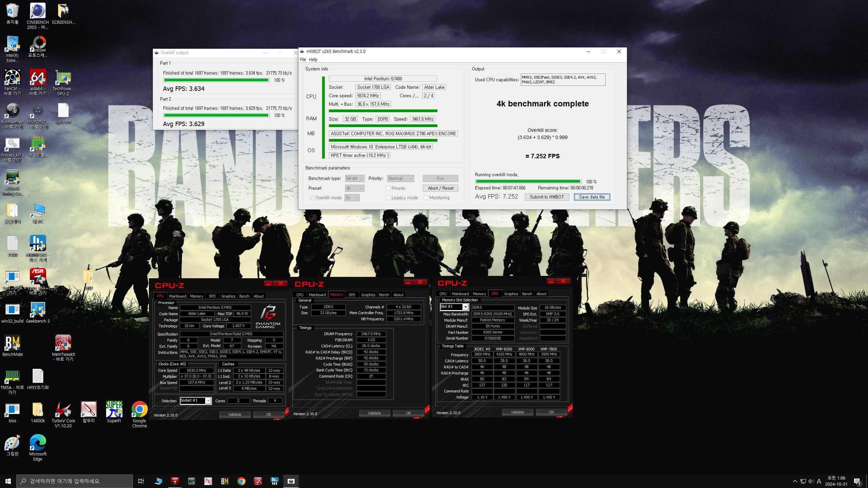Open Socket #1 selection dropdown in CPU-Z
Image resolution: width=868 pixels, height=488 pixels.
pyautogui.click(x=196, y=401)
